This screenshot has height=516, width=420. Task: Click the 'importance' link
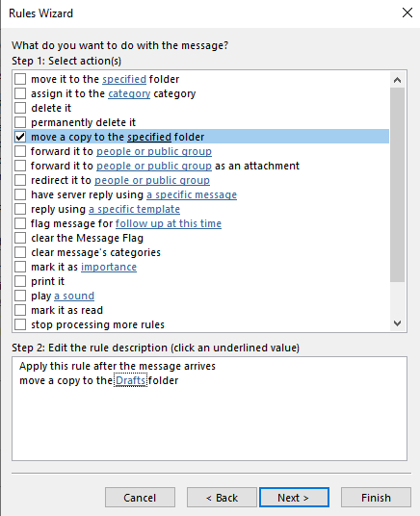(109, 267)
